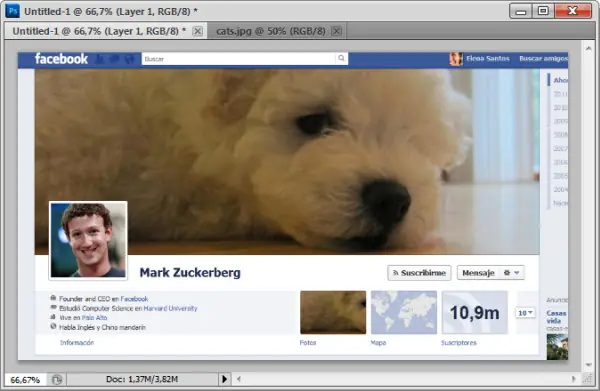Select the Untitled-1 document tab
600x391 pixels.
coord(99,31)
